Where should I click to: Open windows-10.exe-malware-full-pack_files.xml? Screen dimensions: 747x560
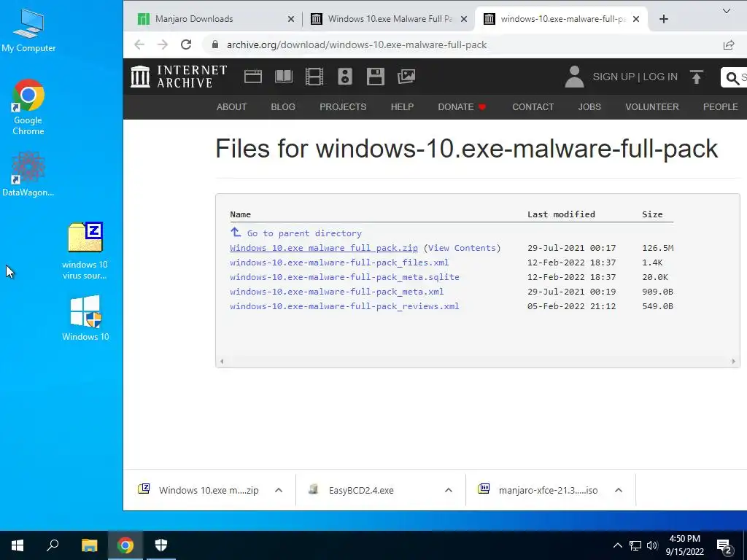(x=339, y=262)
